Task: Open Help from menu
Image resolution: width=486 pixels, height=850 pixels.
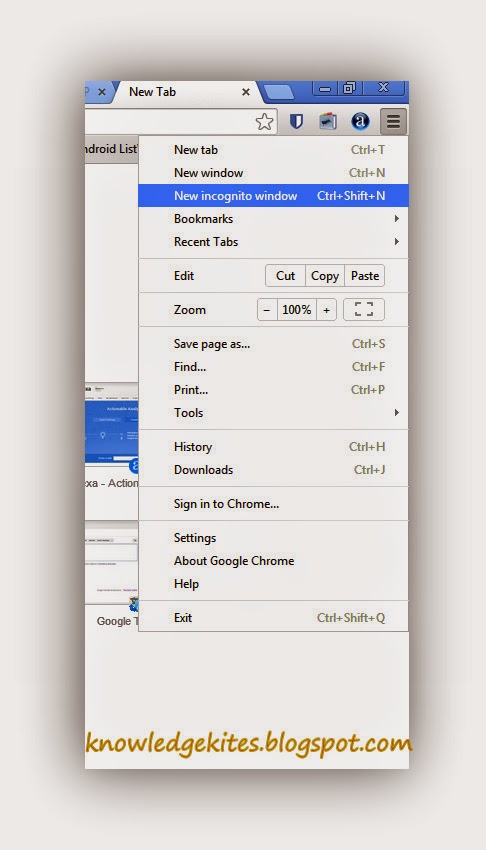Action: 274,584
